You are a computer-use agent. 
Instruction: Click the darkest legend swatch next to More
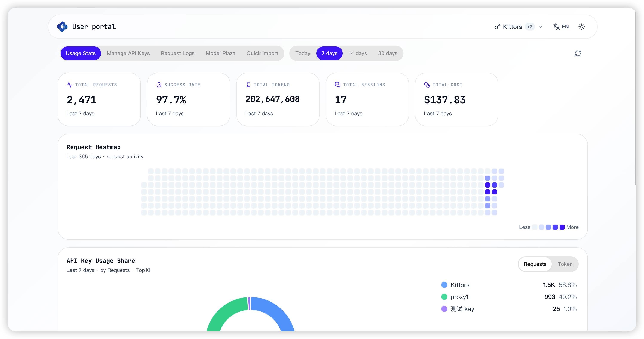pos(562,227)
